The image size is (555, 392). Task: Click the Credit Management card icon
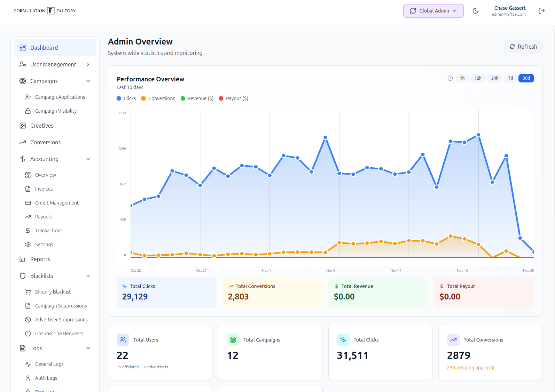tap(28, 203)
